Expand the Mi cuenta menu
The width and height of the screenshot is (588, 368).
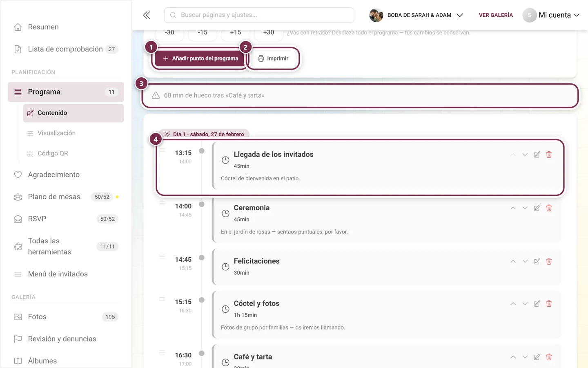click(551, 15)
